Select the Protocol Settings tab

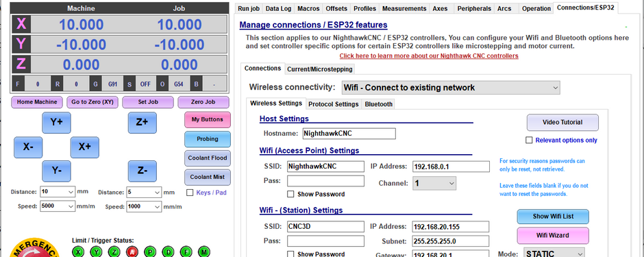[334, 104]
